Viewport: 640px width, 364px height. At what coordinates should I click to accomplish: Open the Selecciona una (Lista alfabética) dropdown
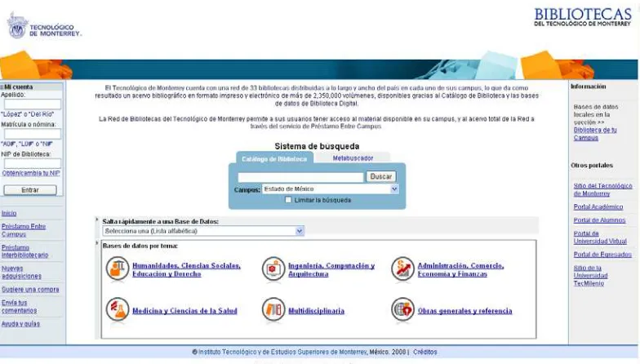click(x=203, y=231)
